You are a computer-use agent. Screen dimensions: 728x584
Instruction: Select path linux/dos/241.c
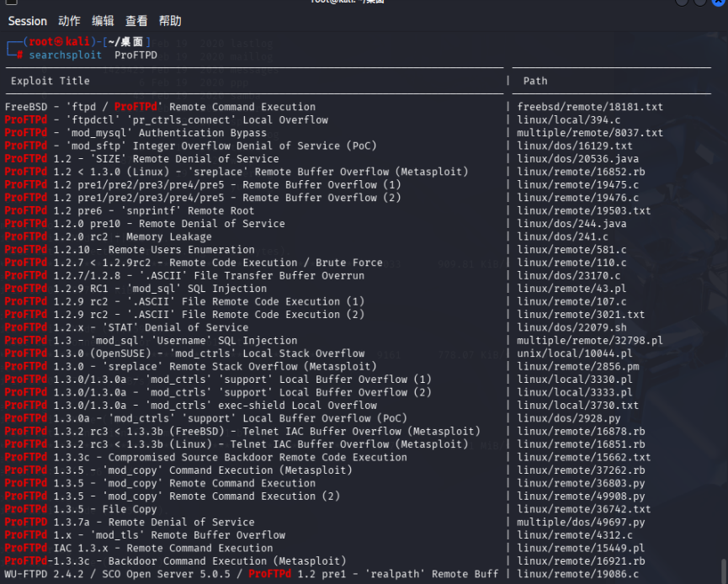tap(563, 236)
